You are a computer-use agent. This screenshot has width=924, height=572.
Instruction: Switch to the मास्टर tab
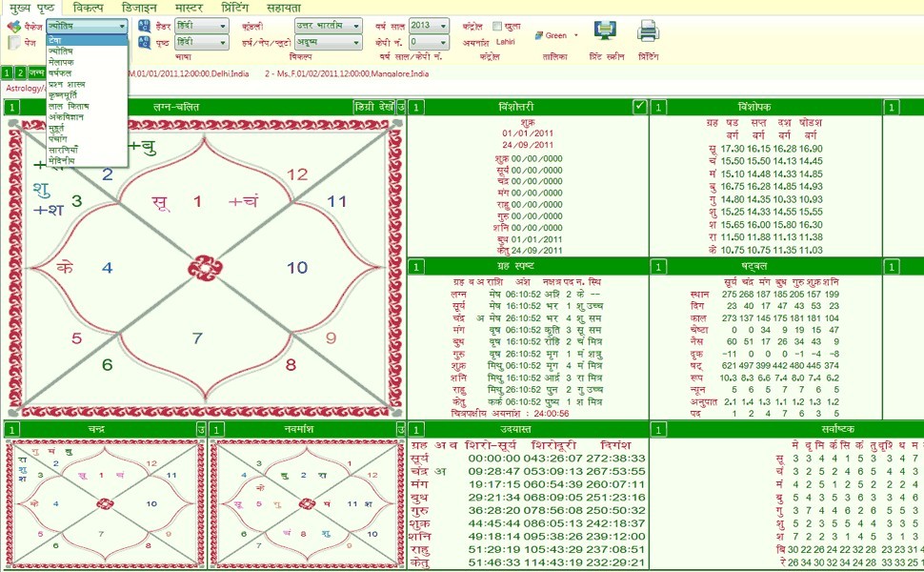coord(190,8)
